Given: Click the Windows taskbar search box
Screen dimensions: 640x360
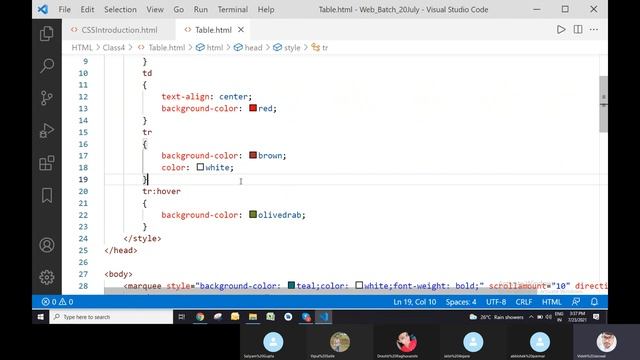Looking at the screenshot, I should [x=111, y=317].
